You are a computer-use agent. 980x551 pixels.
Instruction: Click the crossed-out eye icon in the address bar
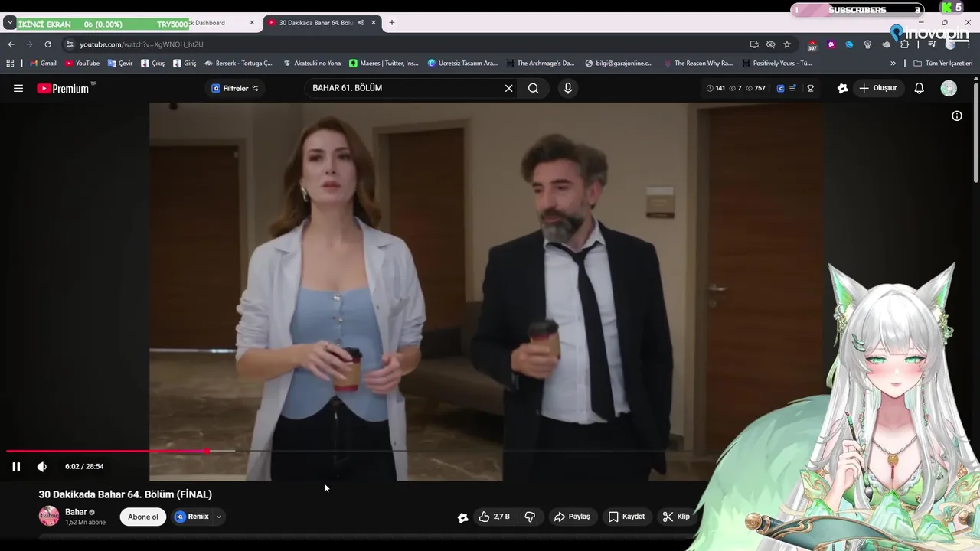770,44
